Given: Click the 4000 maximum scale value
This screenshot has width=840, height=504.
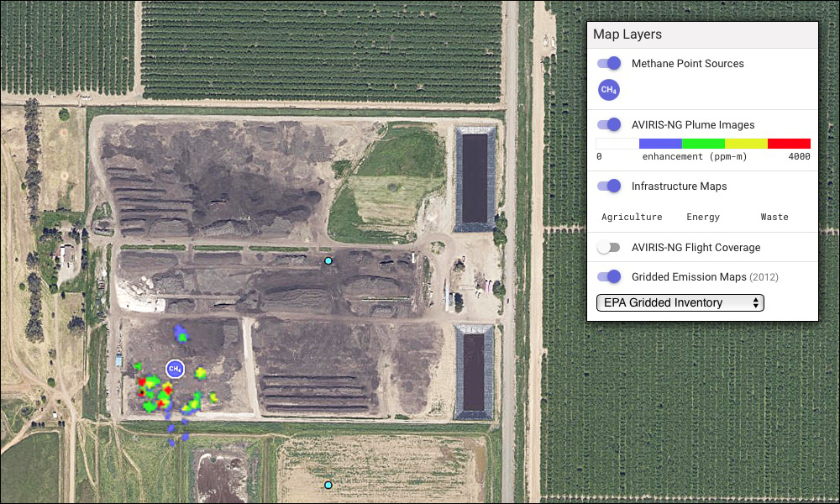Looking at the screenshot, I should 799,156.
